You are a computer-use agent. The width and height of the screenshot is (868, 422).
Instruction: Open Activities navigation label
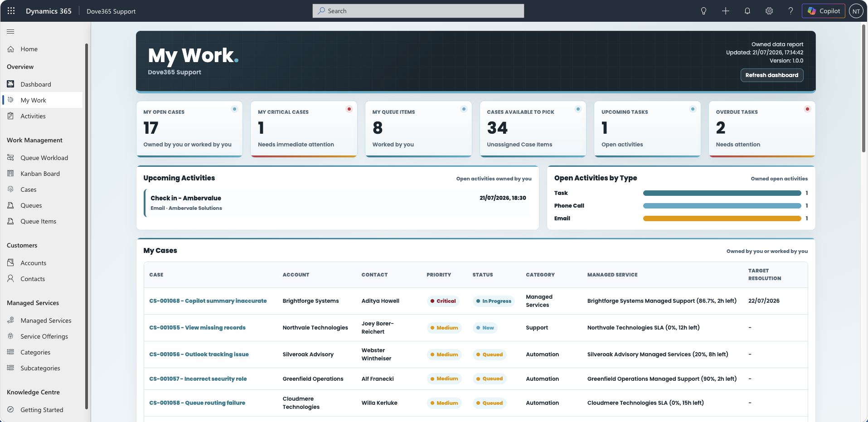pos(33,116)
